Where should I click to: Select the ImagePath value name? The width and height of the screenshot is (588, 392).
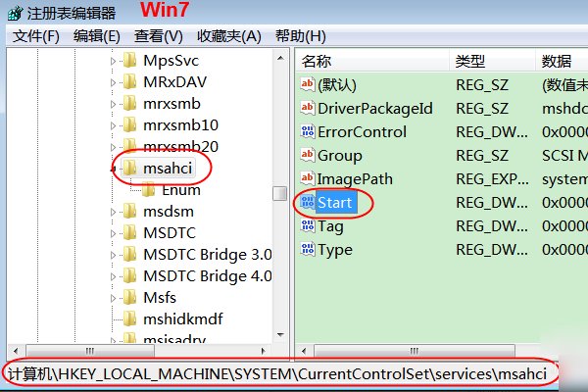(355, 179)
